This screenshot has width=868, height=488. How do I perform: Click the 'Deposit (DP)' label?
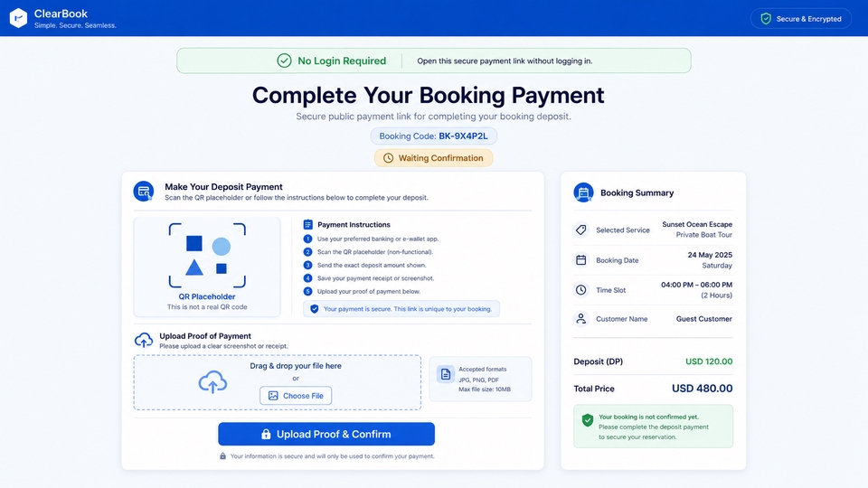point(598,361)
